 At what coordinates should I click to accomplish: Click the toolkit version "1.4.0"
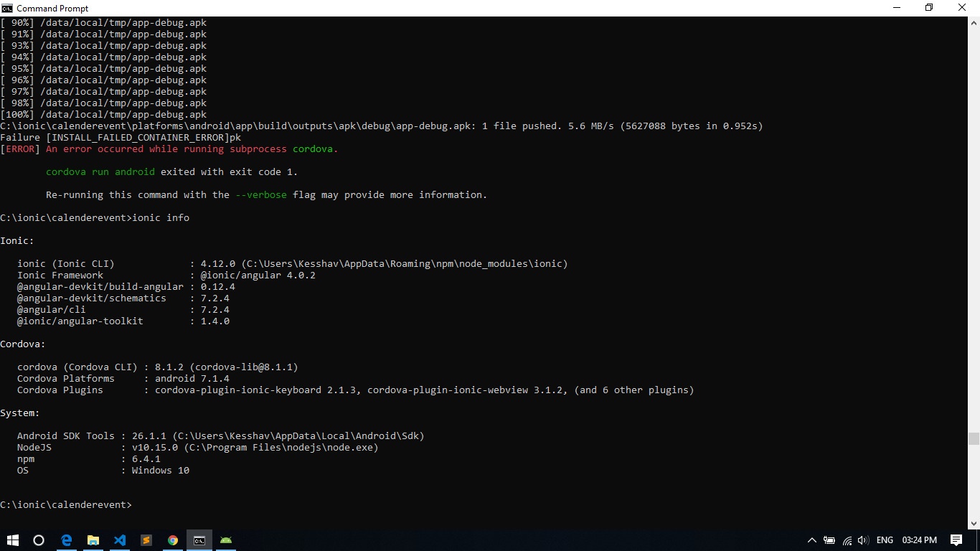[215, 321]
